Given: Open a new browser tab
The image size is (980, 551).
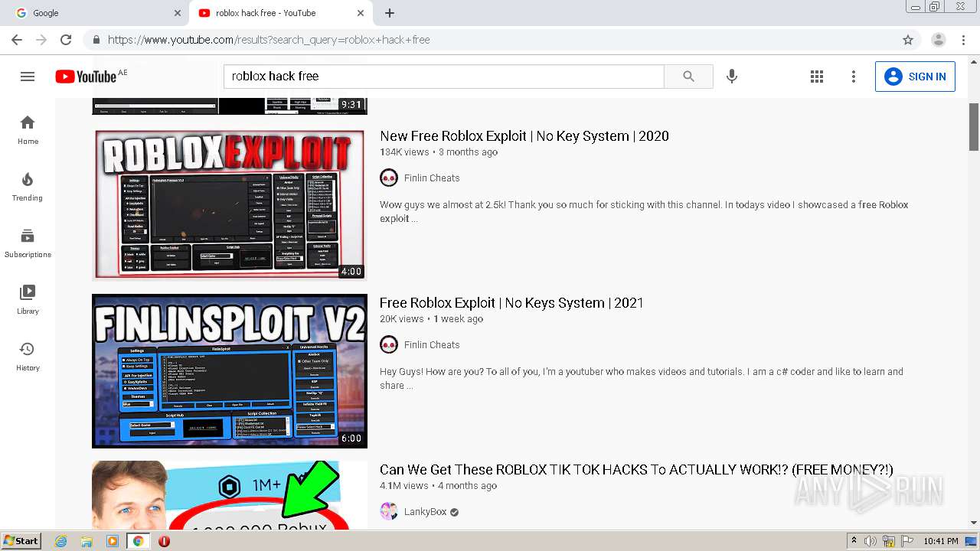Looking at the screenshot, I should (390, 13).
